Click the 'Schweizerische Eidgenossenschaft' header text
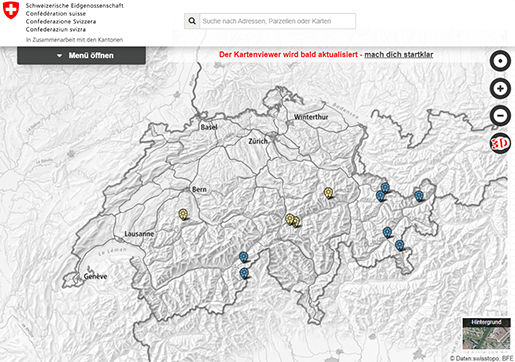 click(75, 6)
